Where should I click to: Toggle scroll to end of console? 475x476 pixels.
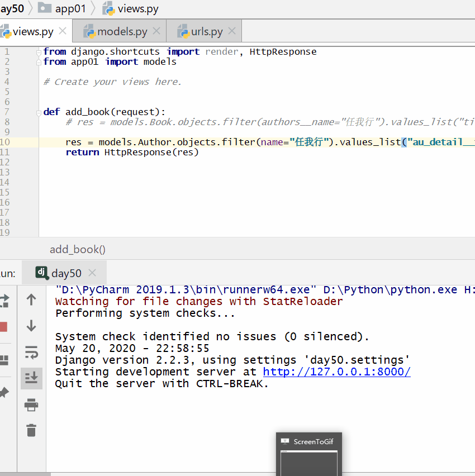coord(31,378)
